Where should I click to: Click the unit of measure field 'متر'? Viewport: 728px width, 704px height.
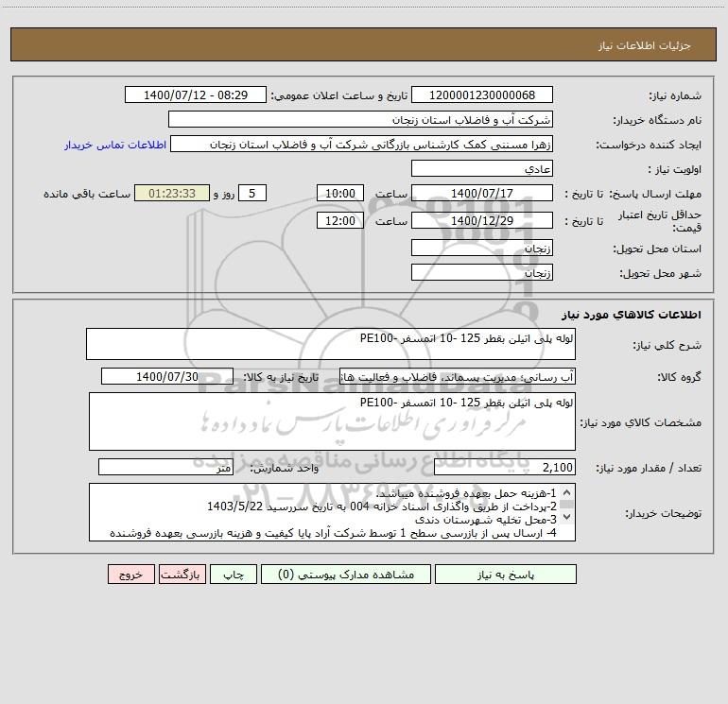[x=165, y=467]
